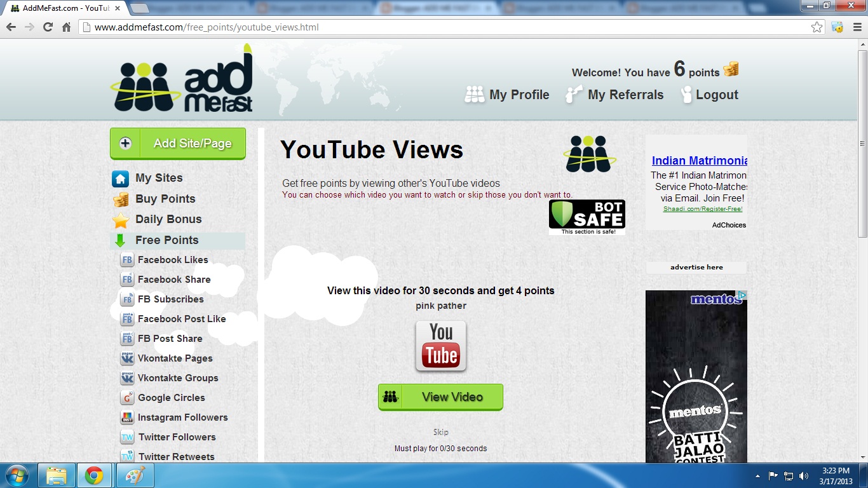
Task: Open My Sites in sidebar
Action: point(159,178)
